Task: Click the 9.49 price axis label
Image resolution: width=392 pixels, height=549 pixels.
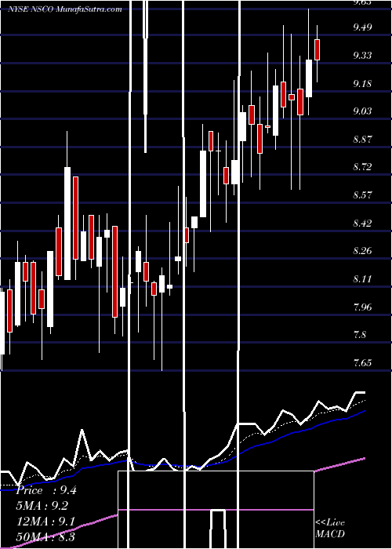Action: point(362,27)
